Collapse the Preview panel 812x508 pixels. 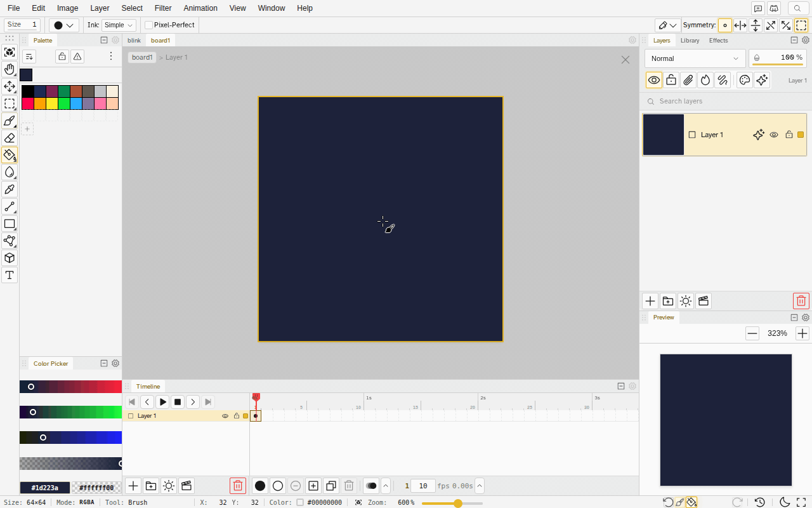pos(794,317)
